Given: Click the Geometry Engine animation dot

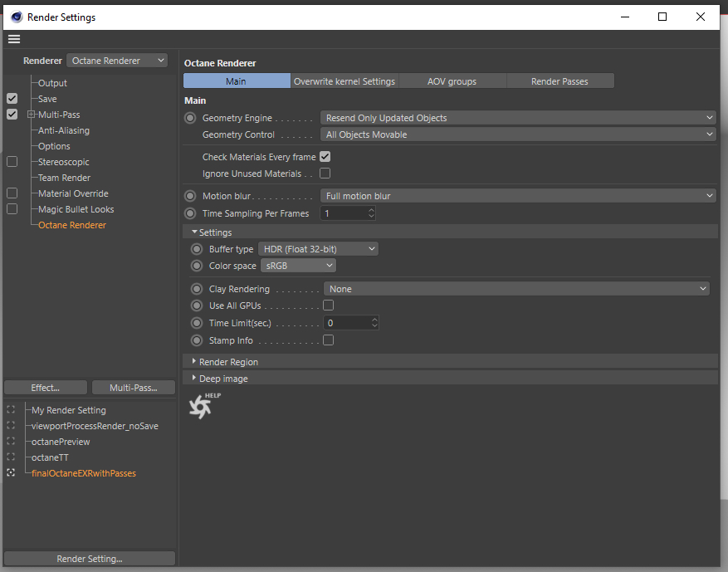Looking at the screenshot, I should (190, 118).
